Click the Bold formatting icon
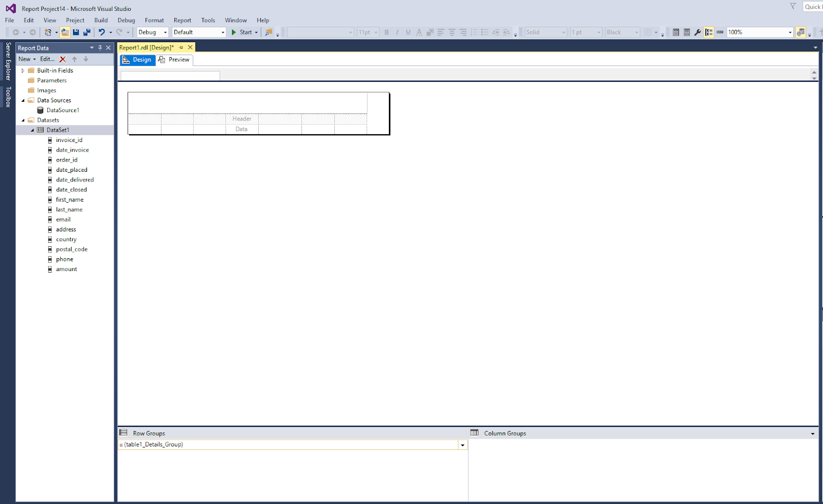This screenshot has height=504, width=823. click(x=387, y=32)
